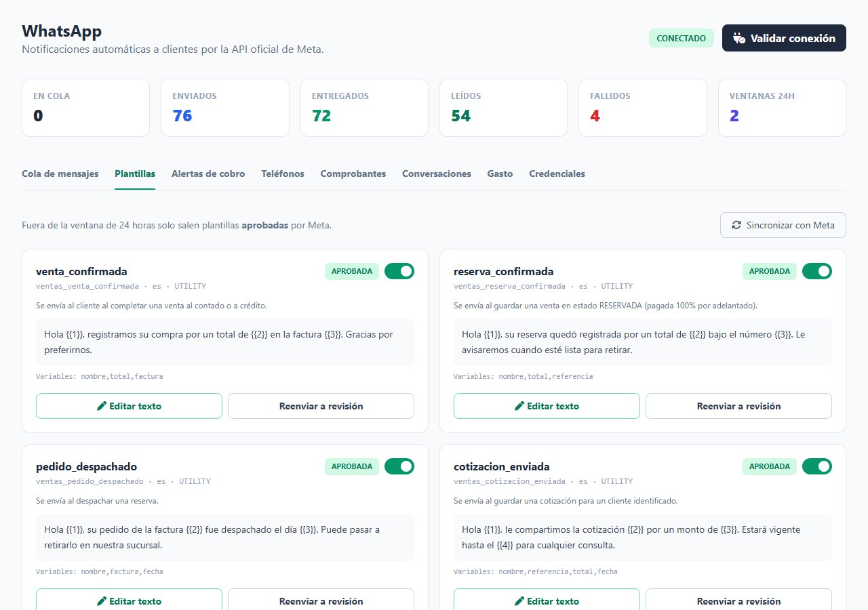Viewport: 868px width, 610px height.
Task: Click the APROBADA badge on cotizacion_enviada
Action: pos(770,466)
